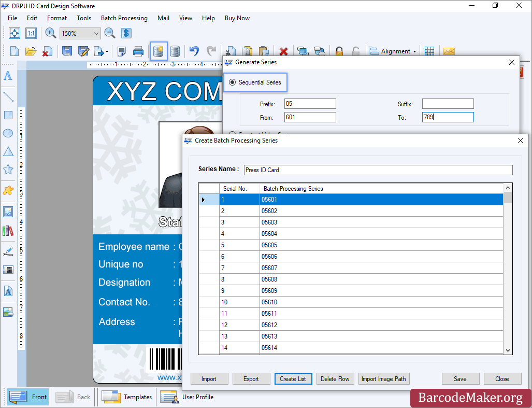Screen dimensions: 532x408
Task: Click the New document icon
Action: [15, 51]
